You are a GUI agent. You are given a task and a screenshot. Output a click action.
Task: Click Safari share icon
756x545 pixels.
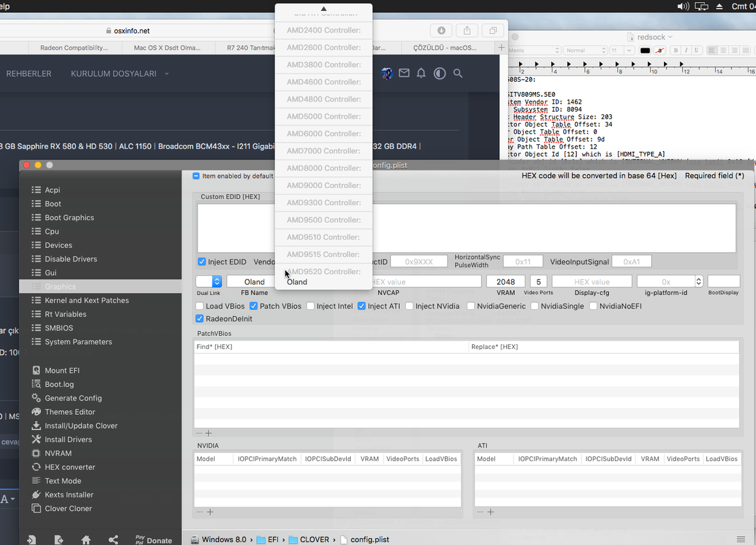467,31
